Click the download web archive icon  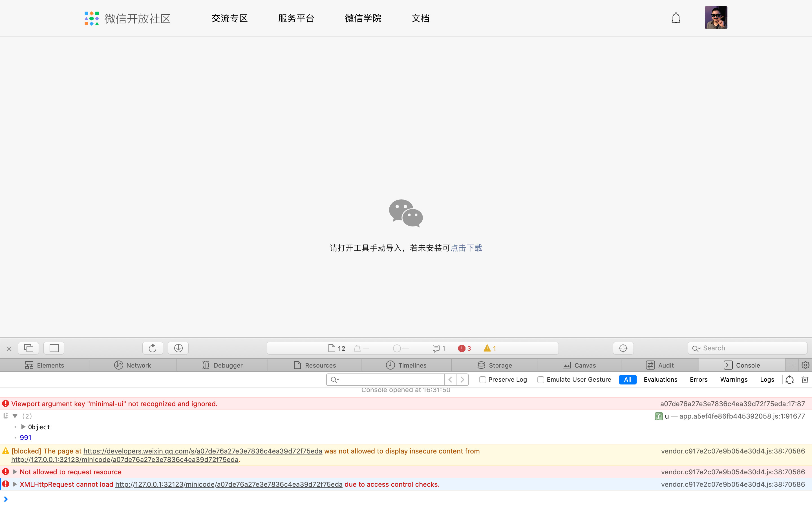click(178, 348)
